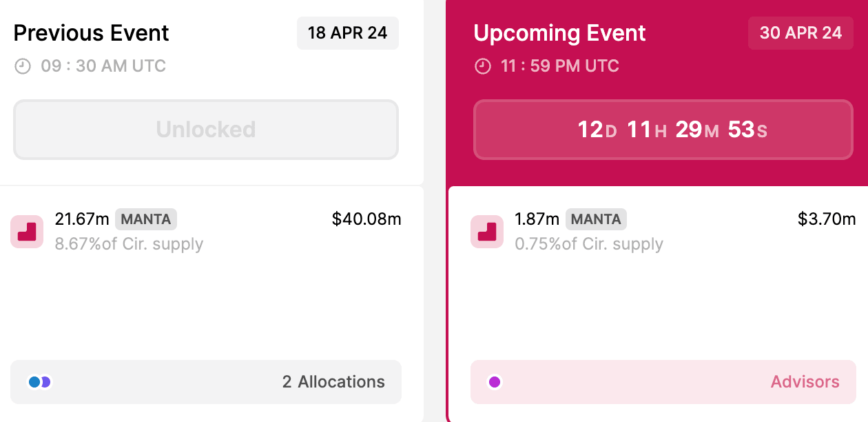Screen dimensions: 868x422
Task: Click the MANTA token icon in Previous Event
Action: point(27,232)
